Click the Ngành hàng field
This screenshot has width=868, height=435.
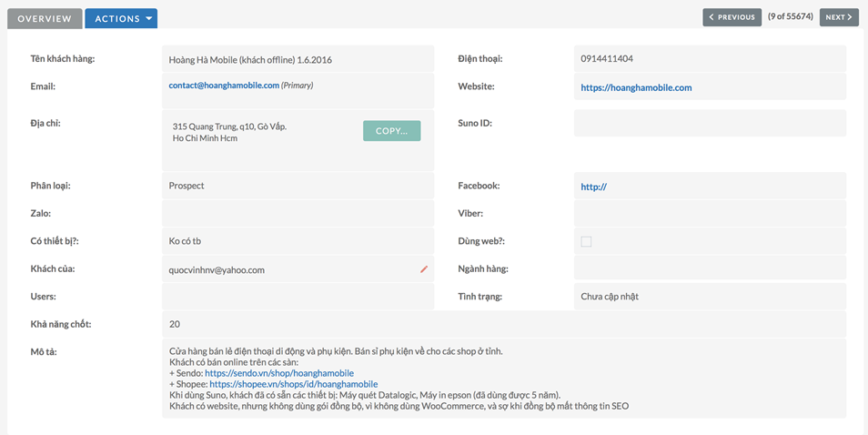(x=710, y=269)
